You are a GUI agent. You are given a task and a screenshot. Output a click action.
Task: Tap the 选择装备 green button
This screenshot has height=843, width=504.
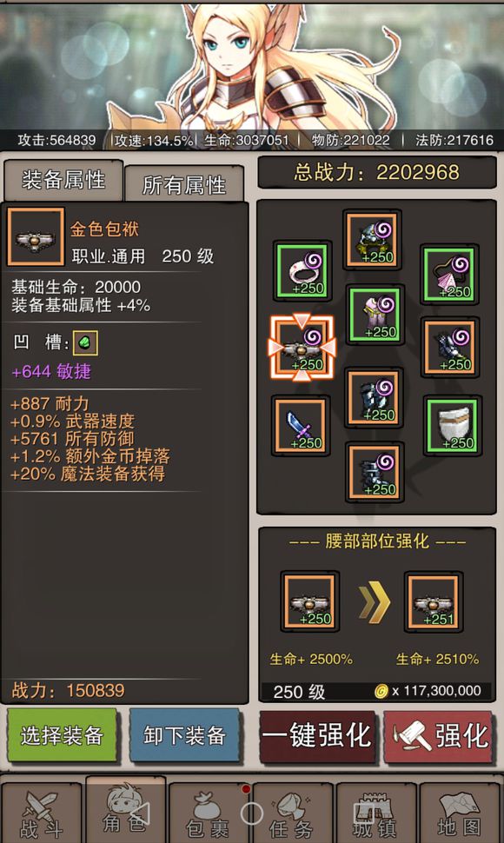(x=63, y=736)
